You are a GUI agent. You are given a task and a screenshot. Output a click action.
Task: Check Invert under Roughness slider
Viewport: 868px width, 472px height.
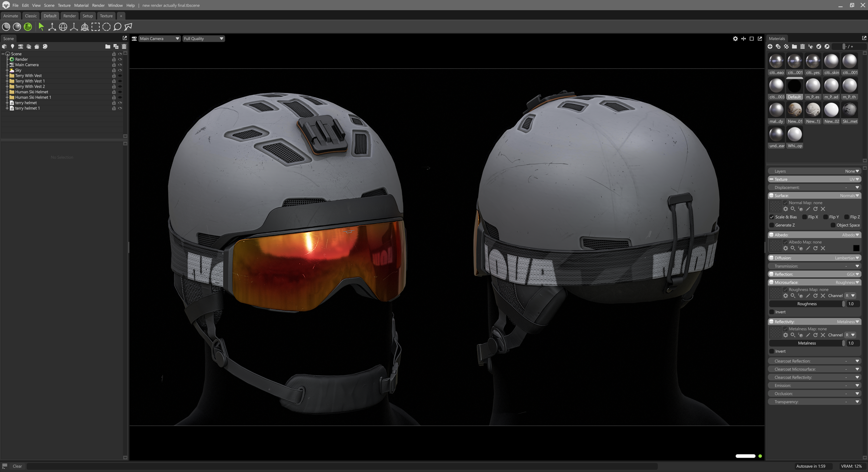click(772, 312)
